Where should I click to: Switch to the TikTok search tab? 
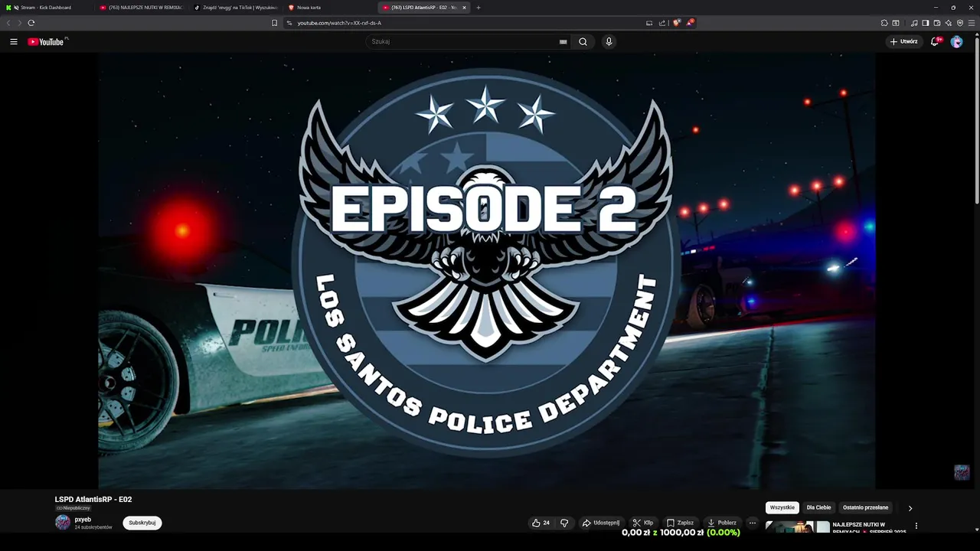[x=236, y=7]
